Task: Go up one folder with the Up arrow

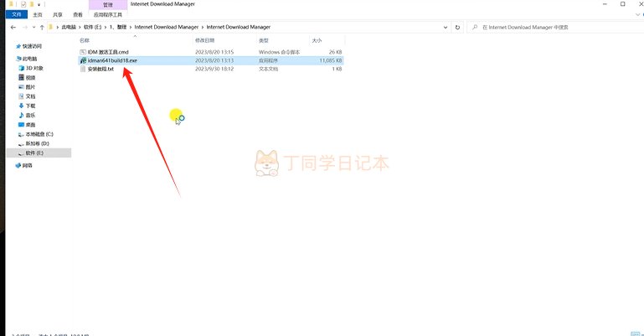Action: pyautogui.click(x=42, y=27)
